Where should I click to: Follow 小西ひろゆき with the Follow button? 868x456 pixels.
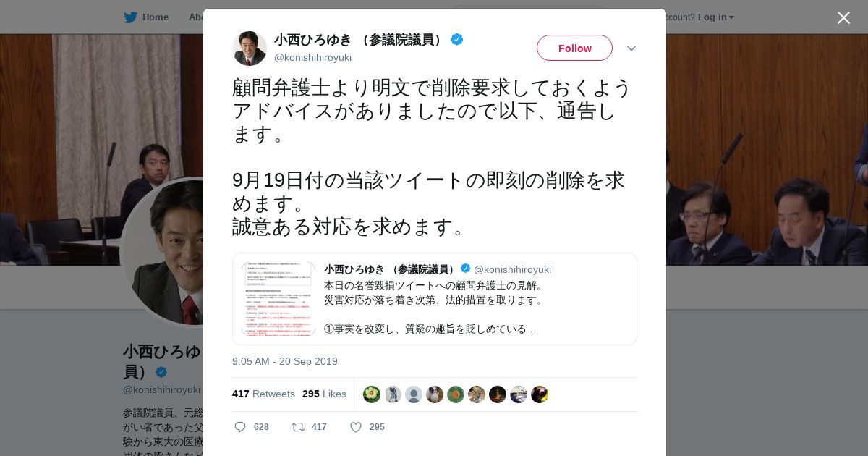point(574,48)
